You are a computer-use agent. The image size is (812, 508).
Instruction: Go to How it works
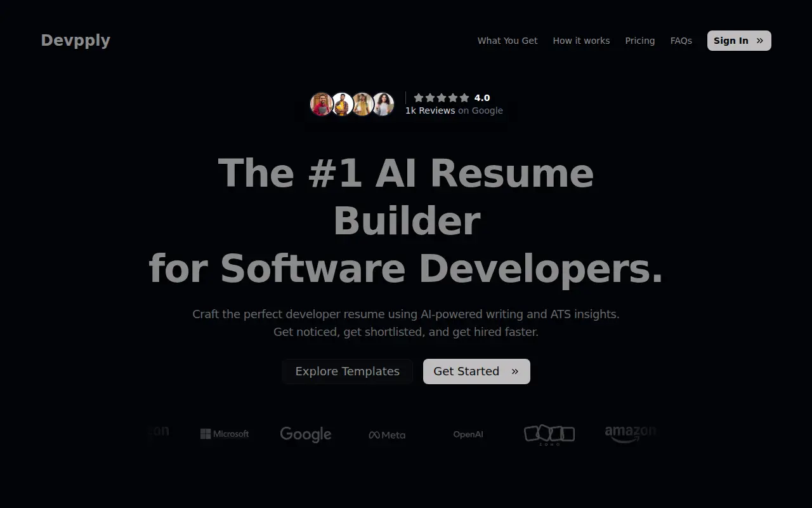pyautogui.click(x=581, y=41)
